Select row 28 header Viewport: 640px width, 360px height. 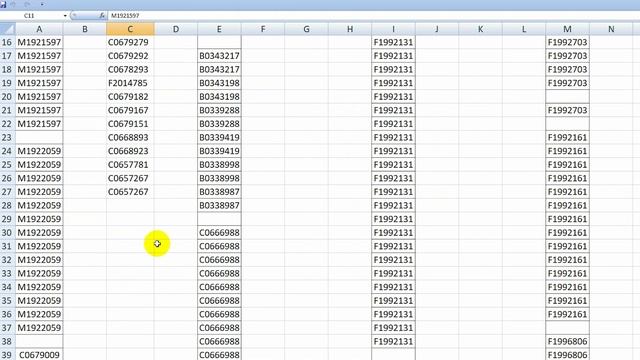coord(7,205)
